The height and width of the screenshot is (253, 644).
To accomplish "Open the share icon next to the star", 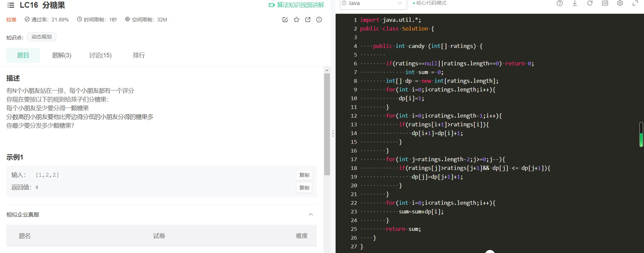I will coord(308,20).
